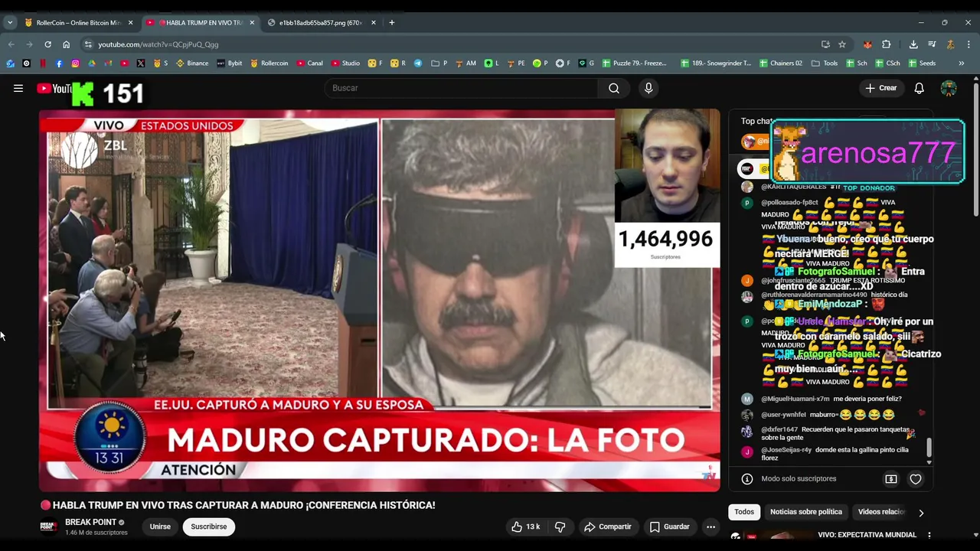
Task: Open Chrome extensions puzzle icon
Action: coord(887,44)
